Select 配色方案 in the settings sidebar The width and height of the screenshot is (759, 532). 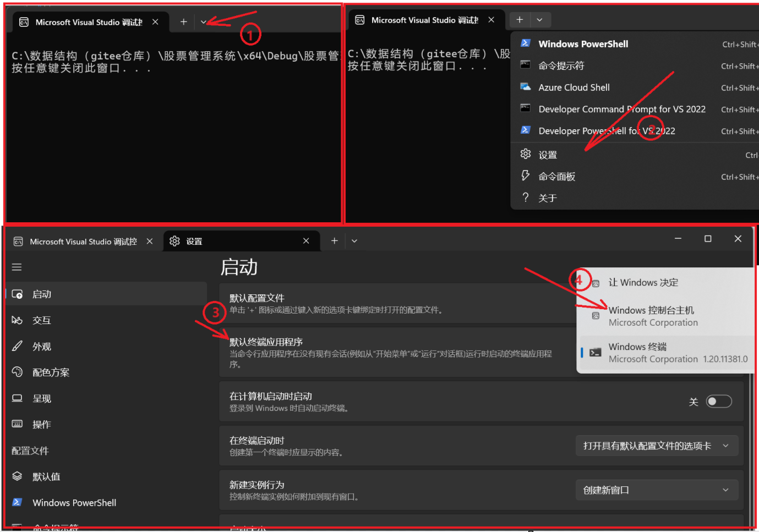[x=106, y=372]
